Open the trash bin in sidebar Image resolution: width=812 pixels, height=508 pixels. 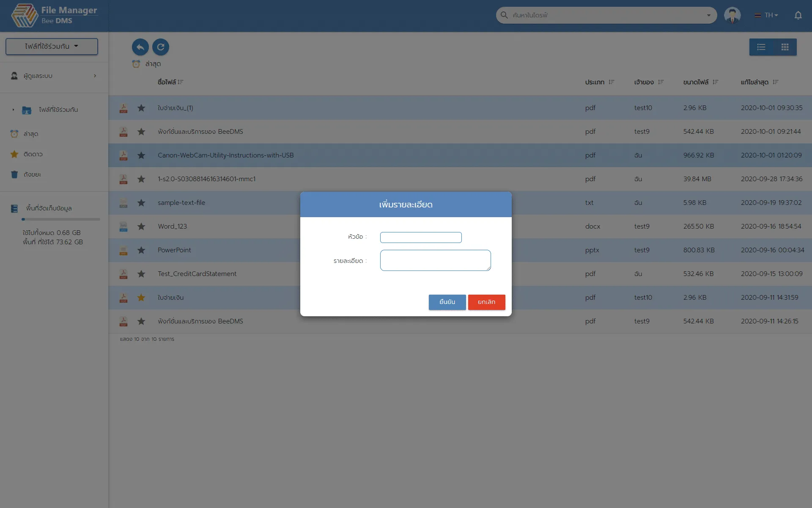32,174
